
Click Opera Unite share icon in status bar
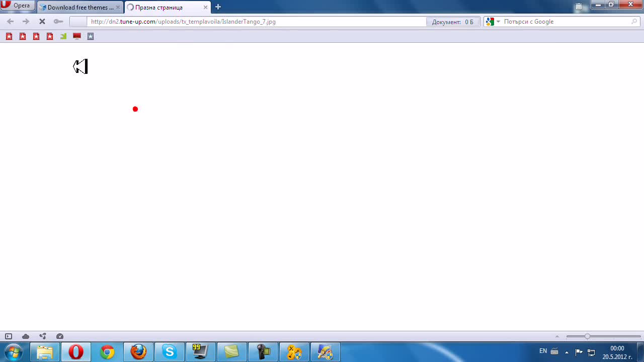43,336
